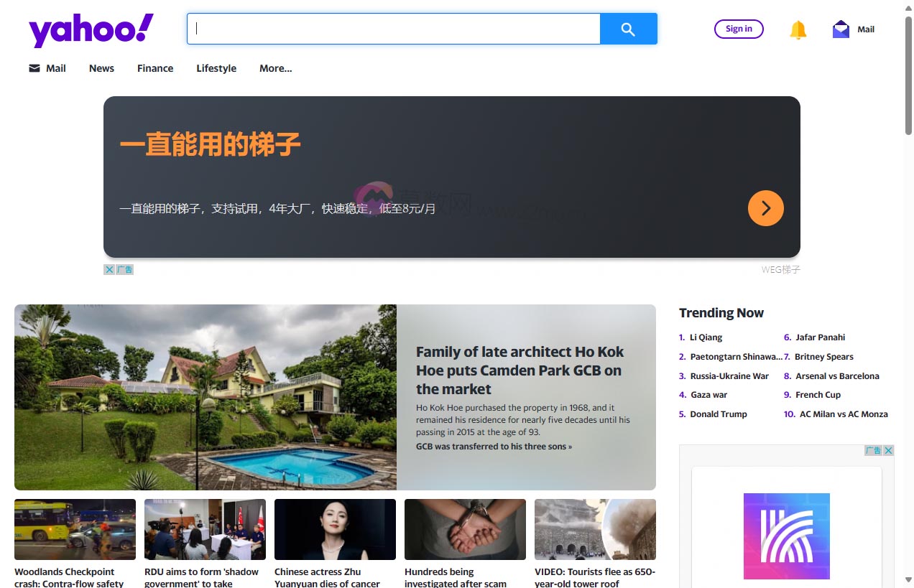Open the News section
Image resolution: width=914 pixels, height=588 pixels.
[x=101, y=68]
